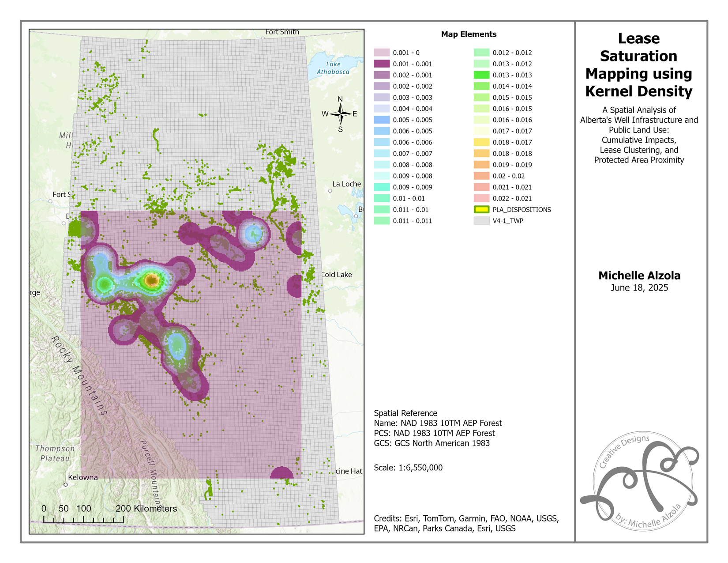The height and width of the screenshot is (563, 728).
Task: Click the north arrow compass rose
Action: tap(341, 114)
